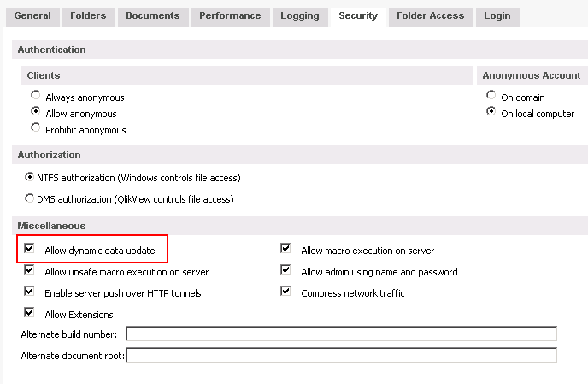
Task: Choose DMS authorization radio option
Action: click(x=30, y=198)
